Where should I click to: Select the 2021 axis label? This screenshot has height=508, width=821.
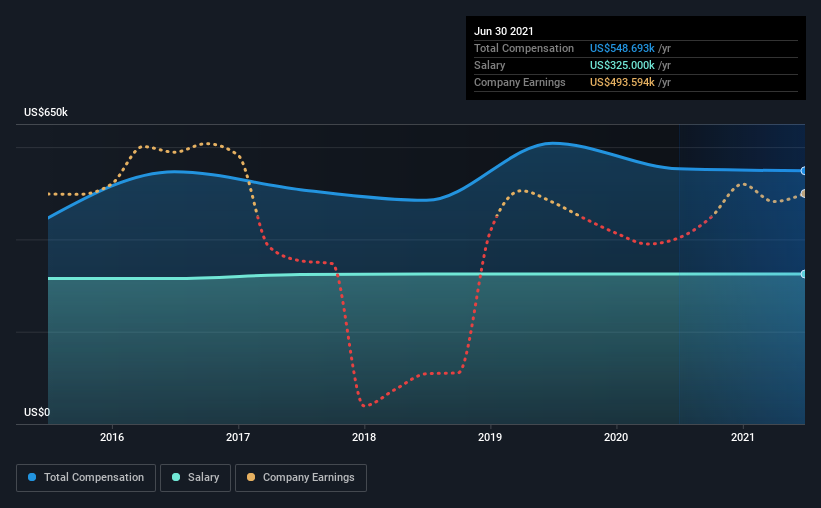(742, 437)
